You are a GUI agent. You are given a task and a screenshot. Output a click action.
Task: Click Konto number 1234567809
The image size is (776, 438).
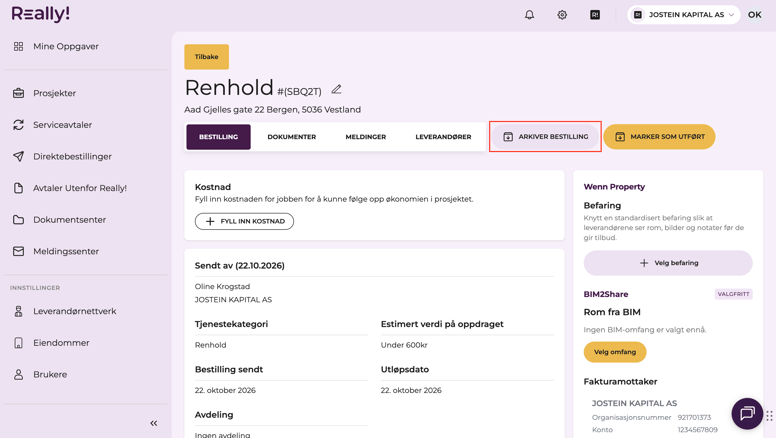(x=698, y=430)
